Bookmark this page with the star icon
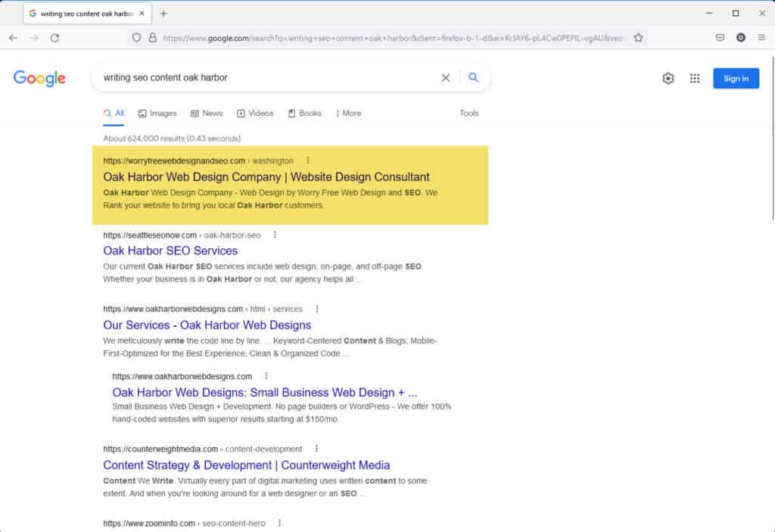The height and width of the screenshot is (532, 775). (x=638, y=38)
